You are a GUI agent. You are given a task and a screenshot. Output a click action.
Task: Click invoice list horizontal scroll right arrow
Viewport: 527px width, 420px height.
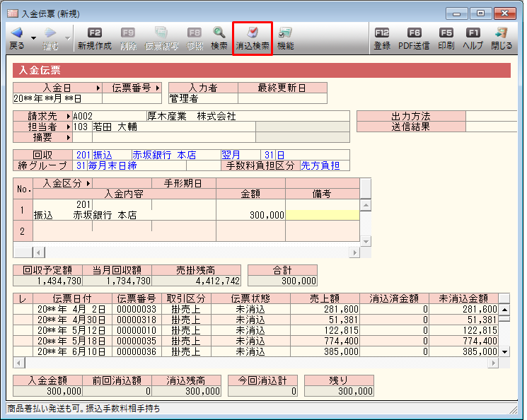(x=493, y=363)
